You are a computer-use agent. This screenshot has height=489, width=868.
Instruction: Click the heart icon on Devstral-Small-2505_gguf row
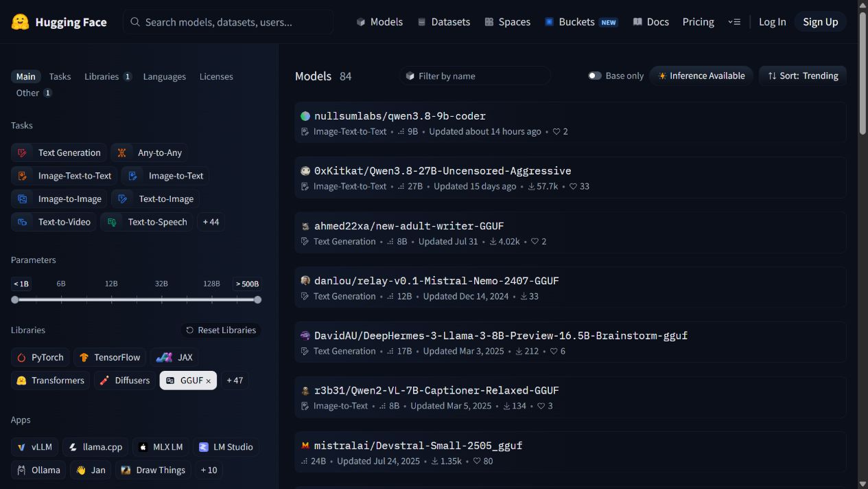[x=478, y=461]
